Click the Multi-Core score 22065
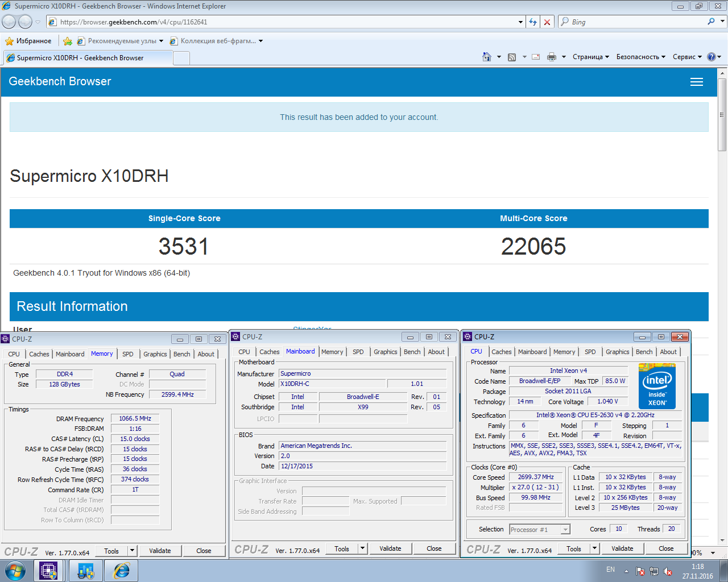Image resolution: width=728 pixels, height=582 pixels. pos(533,246)
